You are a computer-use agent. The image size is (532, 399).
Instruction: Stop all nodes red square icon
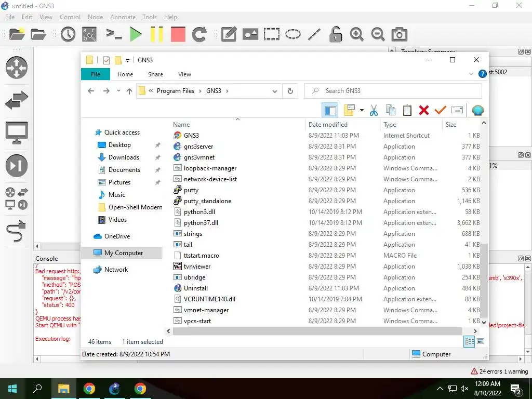tap(178, 34)
